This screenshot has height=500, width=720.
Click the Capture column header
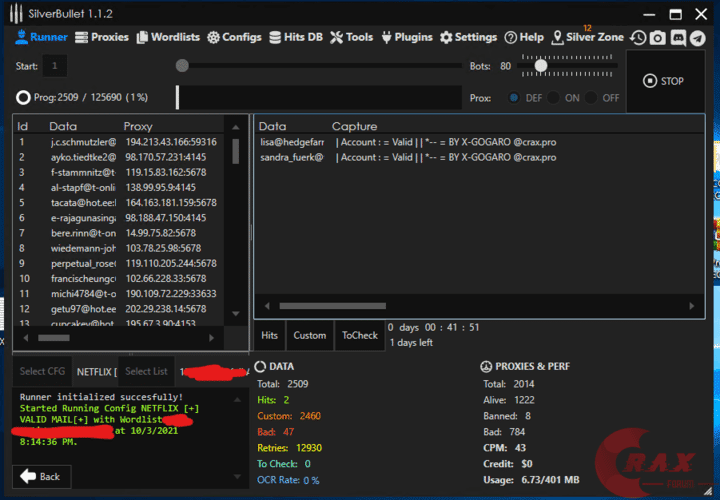click(x=354, y=126)
